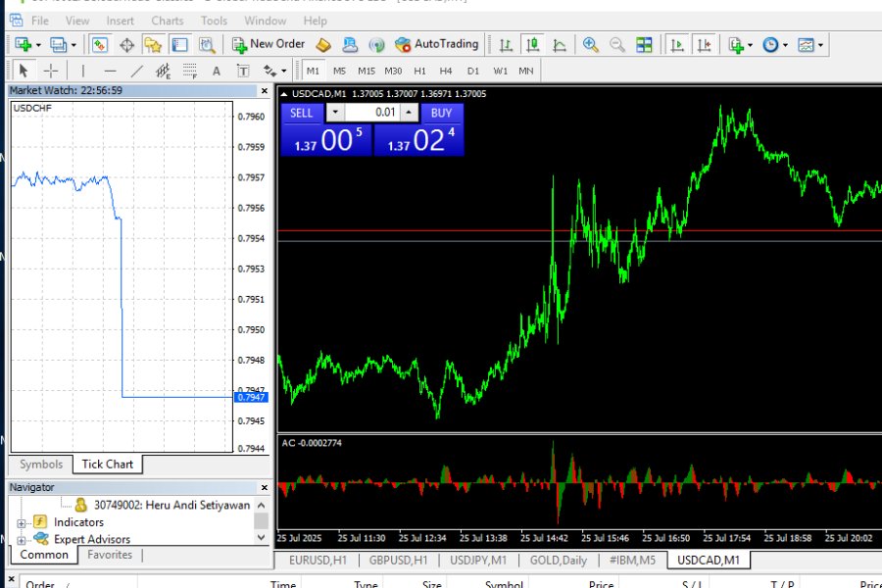Viewport: 882px width, 588px height.
Task: Click the New Order button
Action: (268, 44)
